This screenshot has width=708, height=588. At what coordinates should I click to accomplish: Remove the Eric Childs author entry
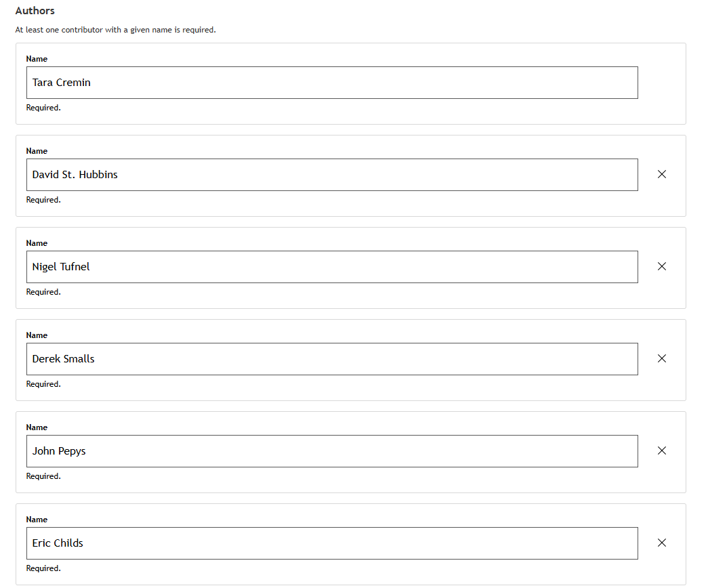662,543
